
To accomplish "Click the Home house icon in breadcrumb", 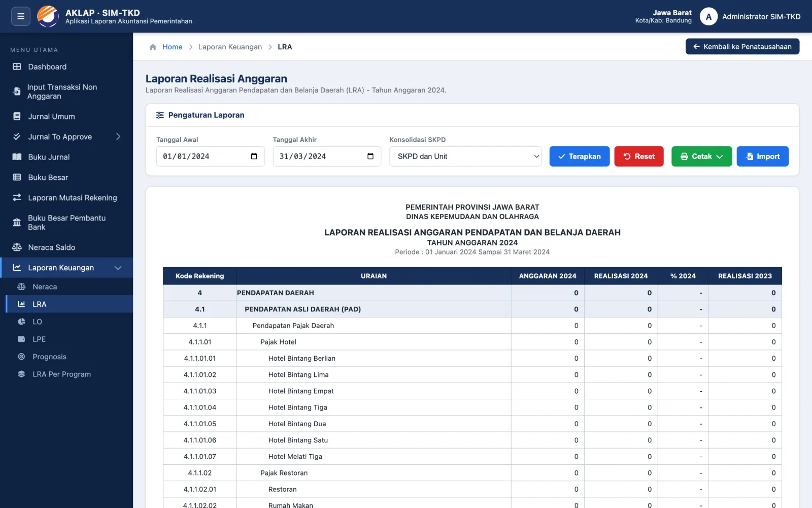I will (x=153, y=47).
